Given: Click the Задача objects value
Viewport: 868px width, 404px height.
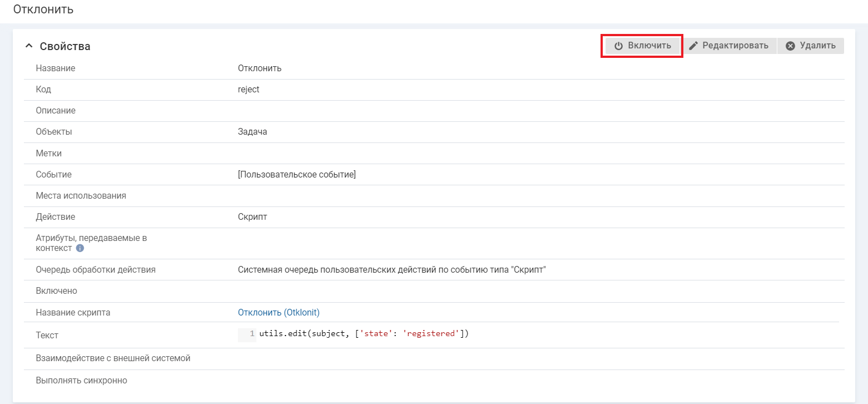Looking at the screenshot, I should pyautogui.click(x=252, y=132).
